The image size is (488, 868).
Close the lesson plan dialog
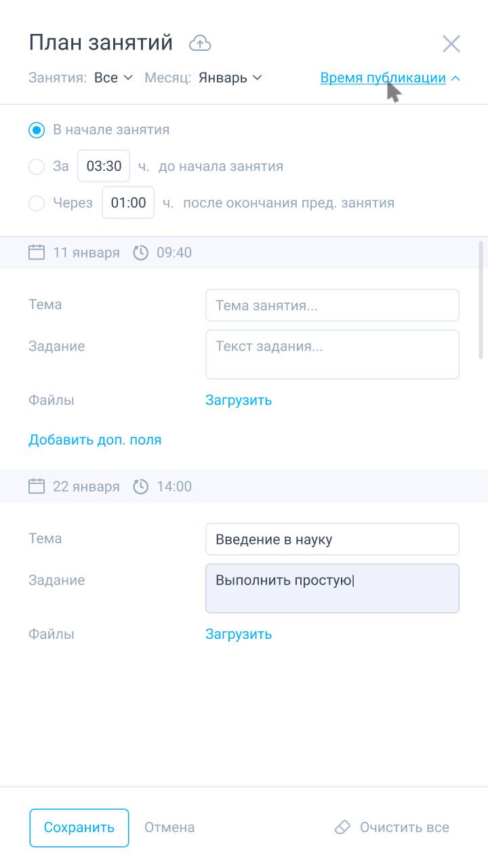point(451,44)
